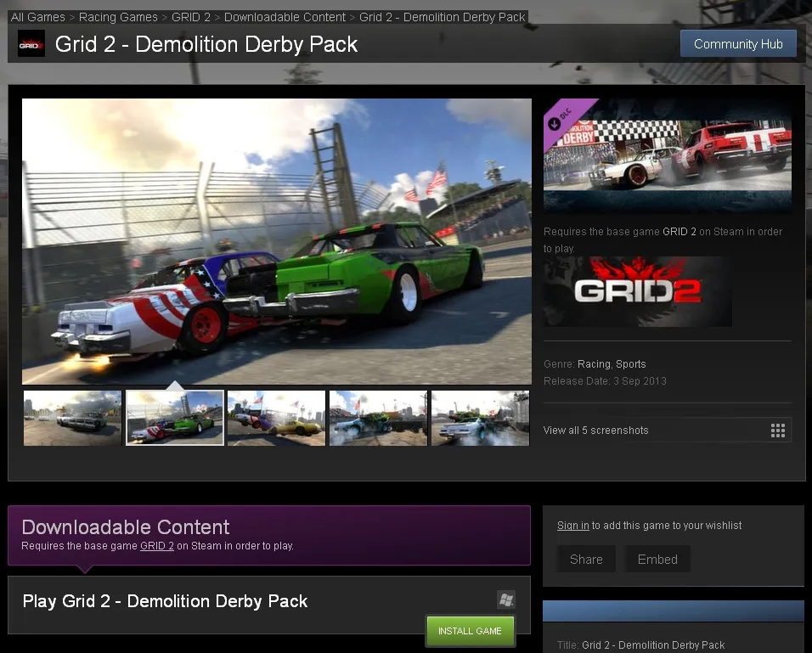Open the Community Hub
Screen dimensions: 812x653
click(x=738, y=44)
